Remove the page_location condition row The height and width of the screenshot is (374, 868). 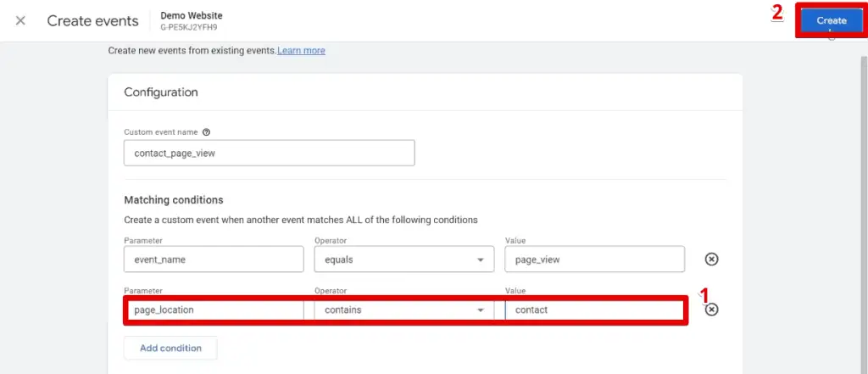click(711, 310)
